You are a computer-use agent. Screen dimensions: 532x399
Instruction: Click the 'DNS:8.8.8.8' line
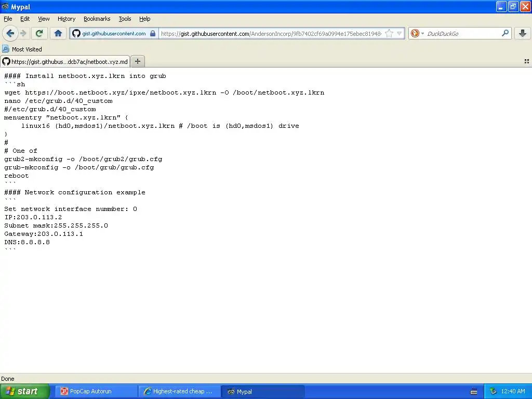[27, 242]
